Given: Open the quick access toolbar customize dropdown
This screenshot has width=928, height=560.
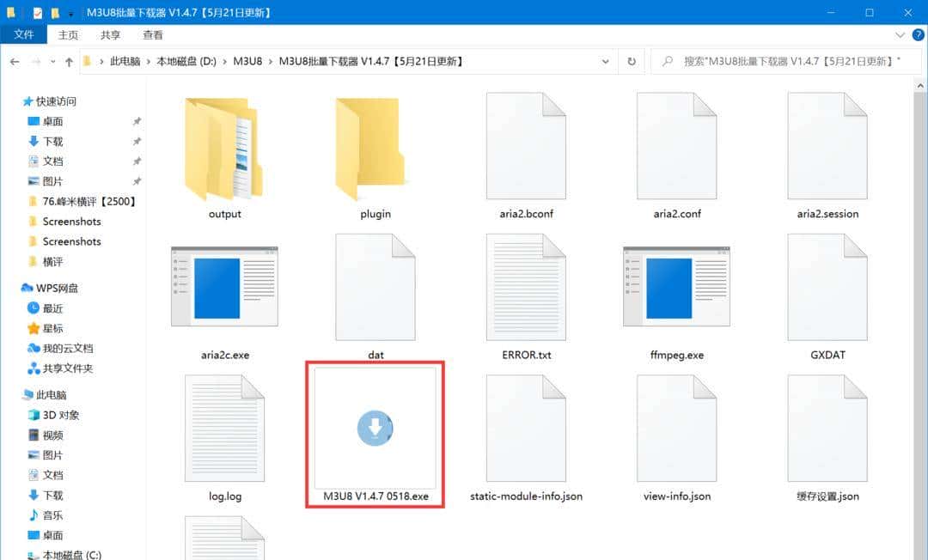Looking at the screenshot, I should click(71, 13).
